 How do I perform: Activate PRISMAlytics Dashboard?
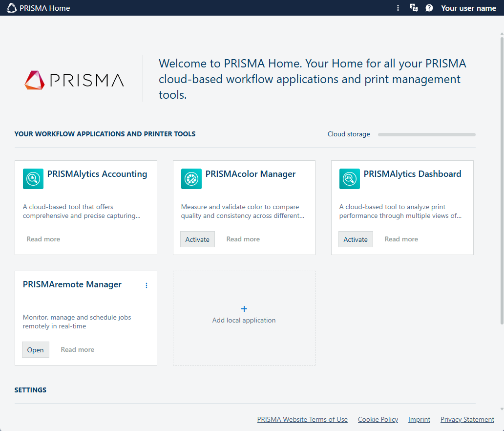pyautogui.click(x=356, y=239)
